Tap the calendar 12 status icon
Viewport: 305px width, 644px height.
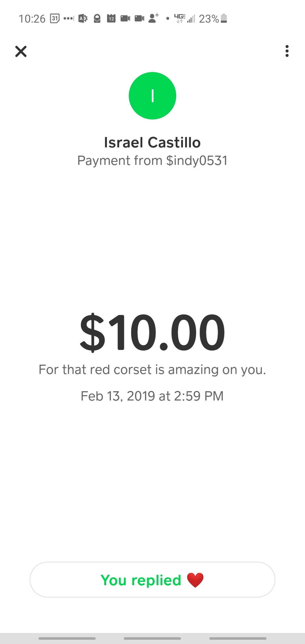pyautogui.click(x=111, y=19)
